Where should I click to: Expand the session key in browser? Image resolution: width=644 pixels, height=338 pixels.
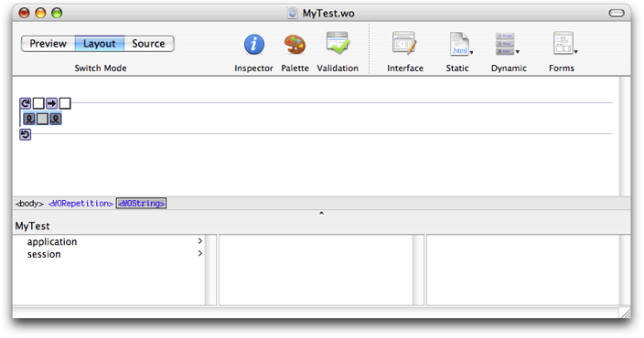(x=200, y=254)
